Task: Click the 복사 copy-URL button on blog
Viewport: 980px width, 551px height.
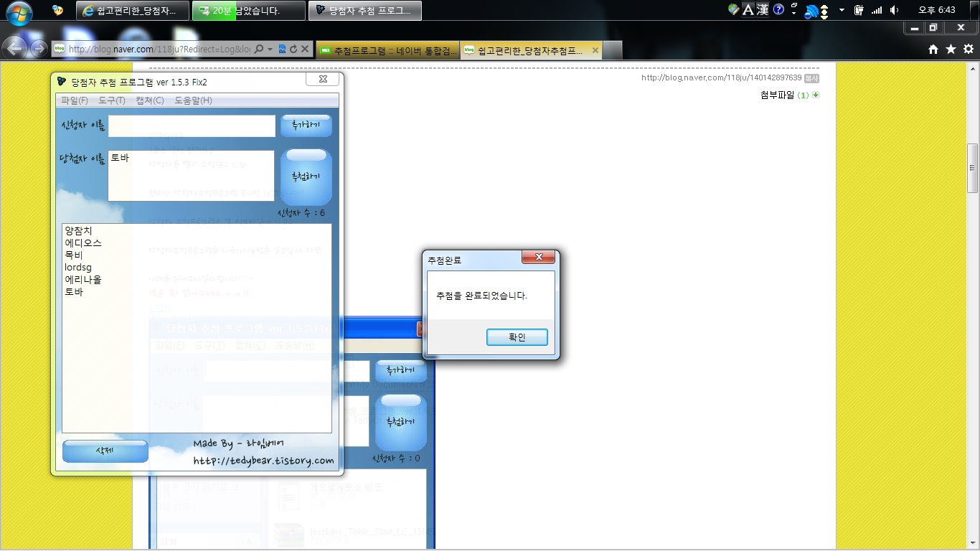Action: coord(811,78)
